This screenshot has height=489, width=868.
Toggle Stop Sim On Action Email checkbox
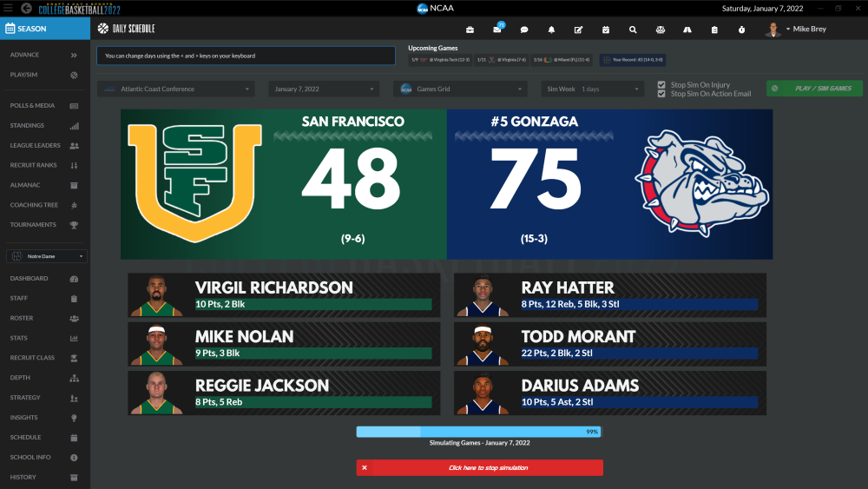click(661, 94)
